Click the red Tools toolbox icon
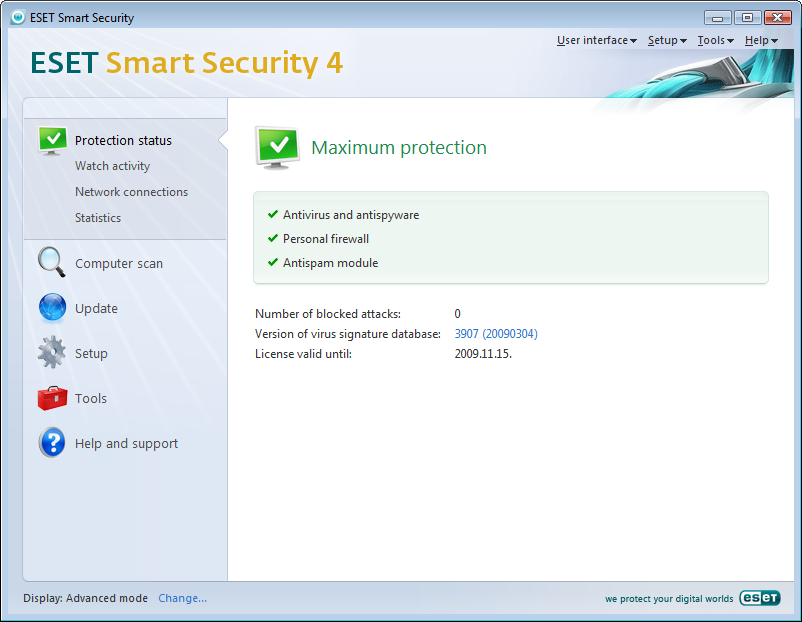This screenshot has width=802, height=622. click(52, 398)
